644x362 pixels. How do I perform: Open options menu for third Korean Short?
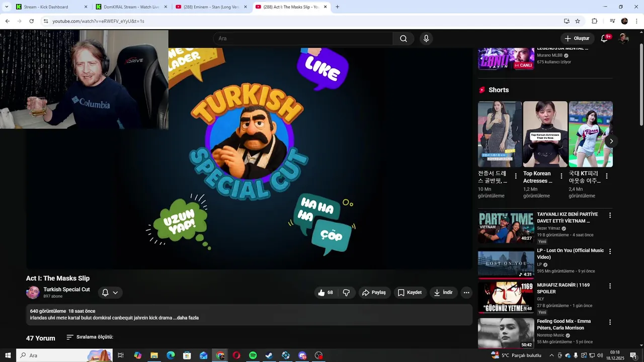pyautogui.click(x=607, y=176)
